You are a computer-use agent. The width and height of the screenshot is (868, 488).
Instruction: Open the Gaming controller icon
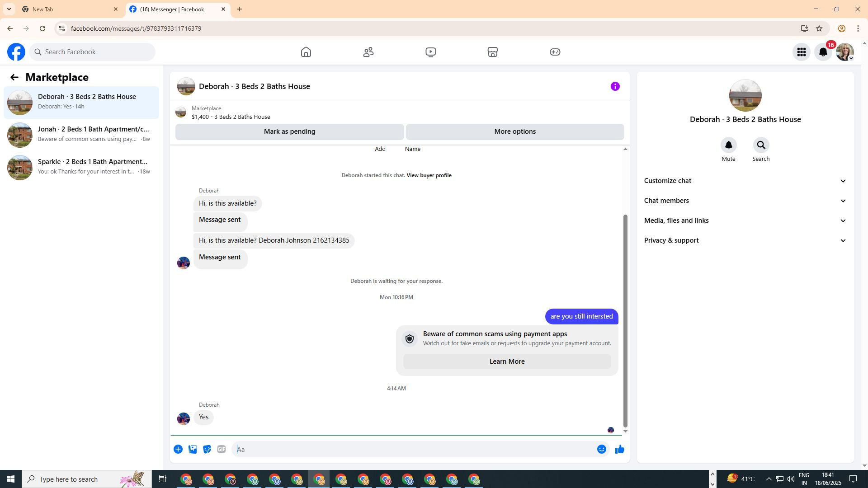(555, 52)
